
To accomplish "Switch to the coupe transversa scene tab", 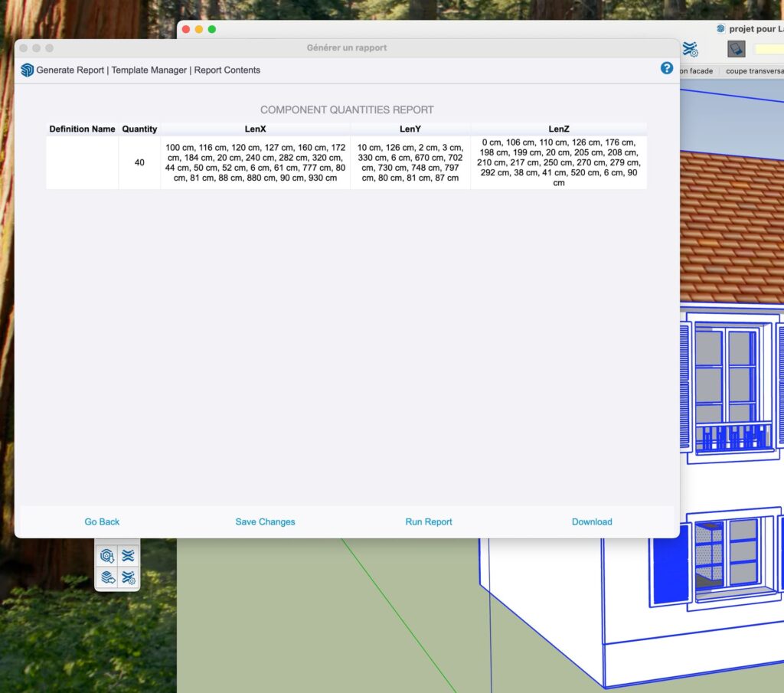I will [754, 71].
